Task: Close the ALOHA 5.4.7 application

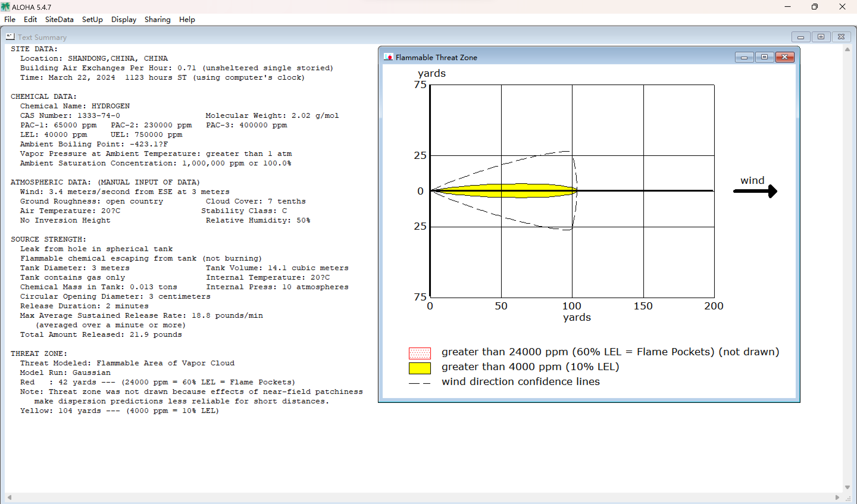Action: [x=842, y=7]
